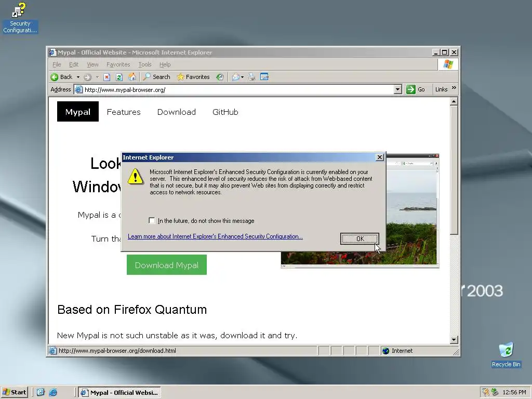Open the File menu
The image size is (532, 399).
(x=57, y=64)
